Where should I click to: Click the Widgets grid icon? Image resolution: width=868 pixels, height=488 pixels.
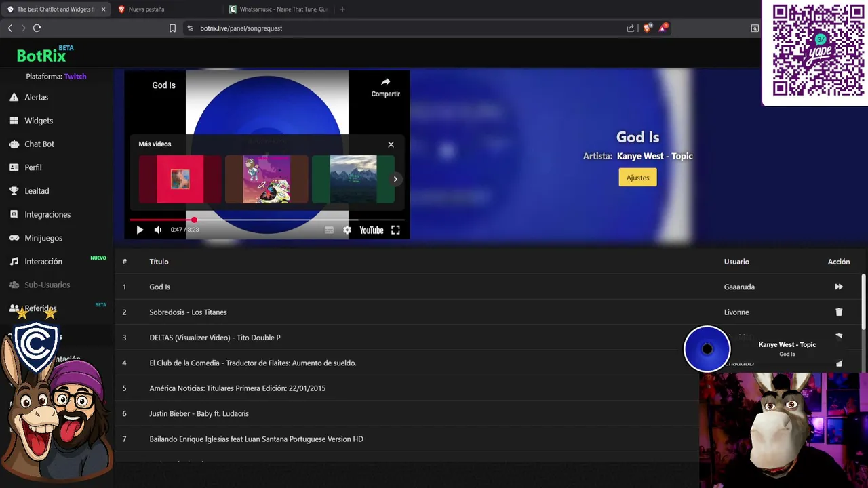[x=14, y=121]
